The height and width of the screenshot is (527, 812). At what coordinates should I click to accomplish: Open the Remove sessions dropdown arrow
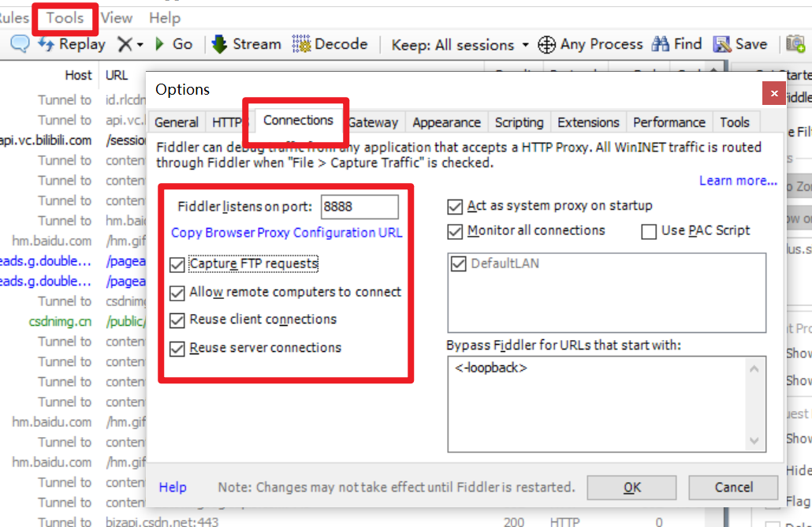point(140,45)
